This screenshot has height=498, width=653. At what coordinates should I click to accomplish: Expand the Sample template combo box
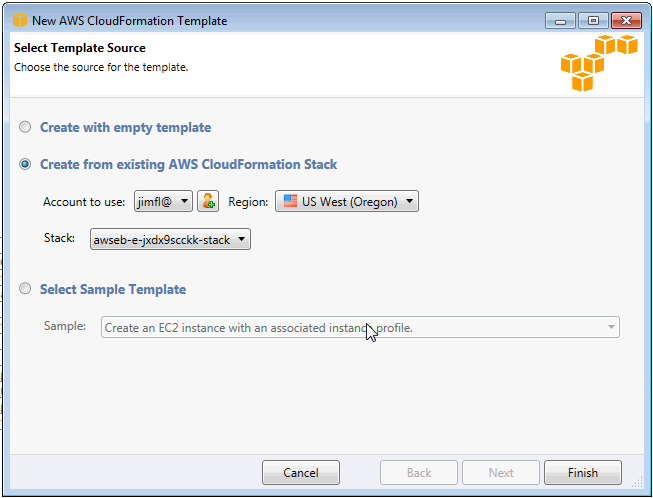click(360, 327)
